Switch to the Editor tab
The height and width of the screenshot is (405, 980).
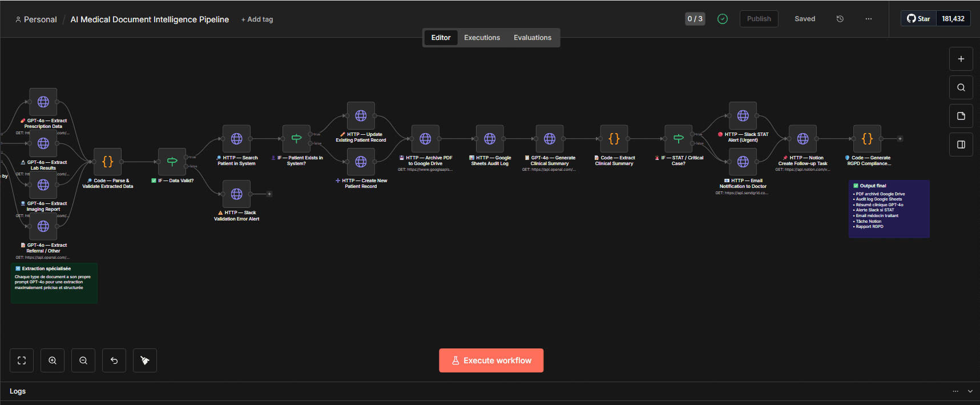441,38
